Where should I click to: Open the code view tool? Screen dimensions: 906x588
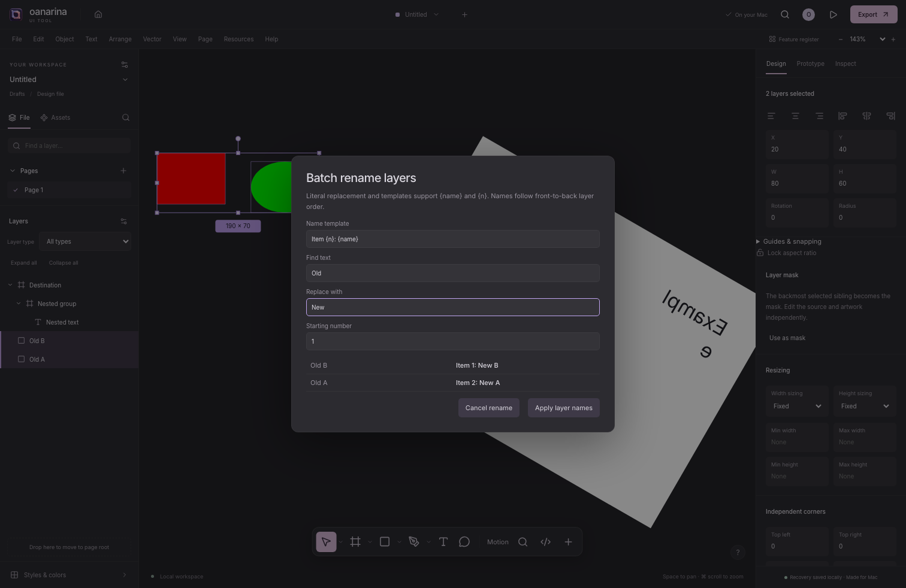click(x=545, y=542)
